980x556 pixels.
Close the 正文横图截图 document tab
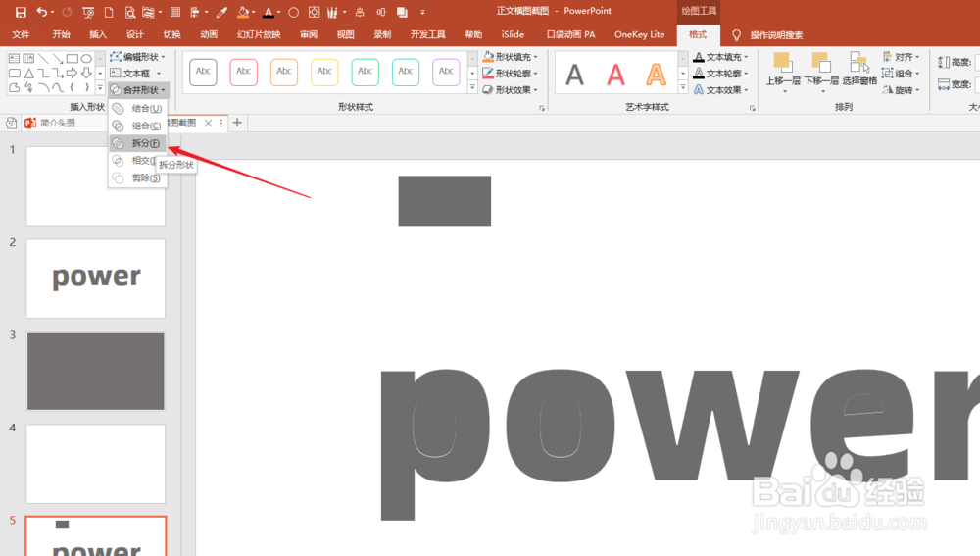click(208, 124)
